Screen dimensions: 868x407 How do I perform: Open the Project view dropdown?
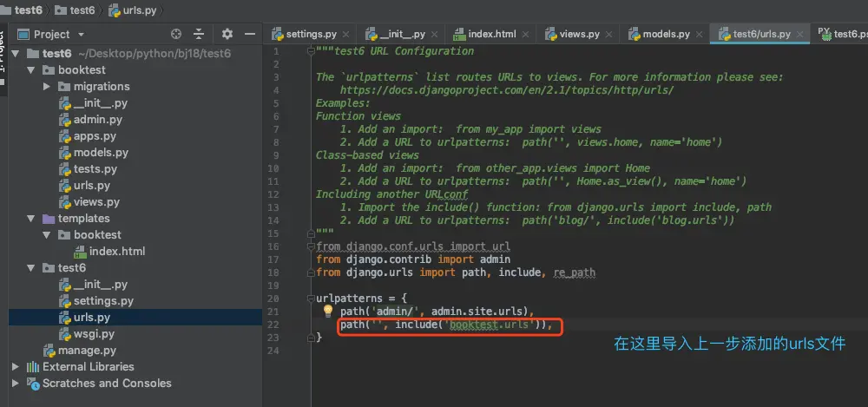(82, 35)
